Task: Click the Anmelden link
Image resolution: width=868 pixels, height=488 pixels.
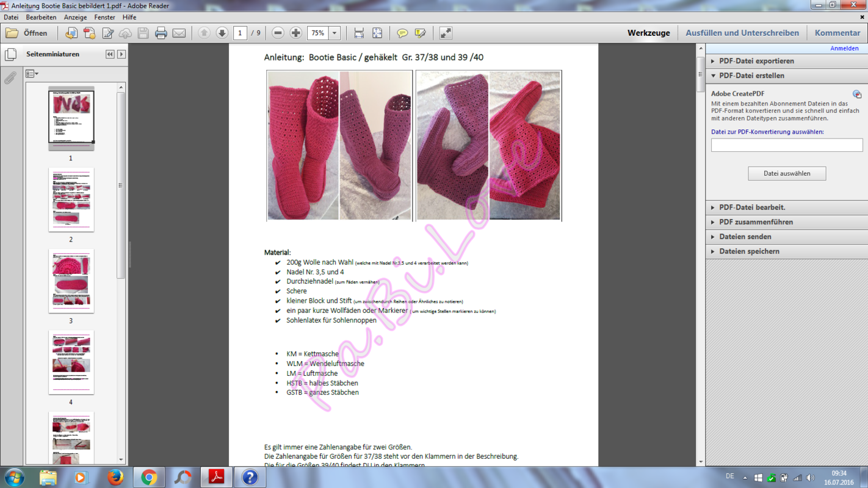Action: [x=844, y=48]
